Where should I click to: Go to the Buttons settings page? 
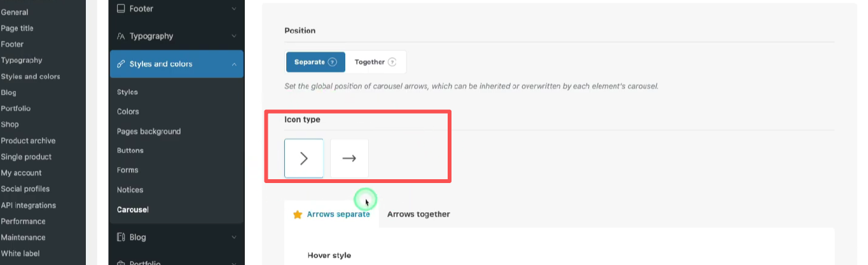click(130, 151)
